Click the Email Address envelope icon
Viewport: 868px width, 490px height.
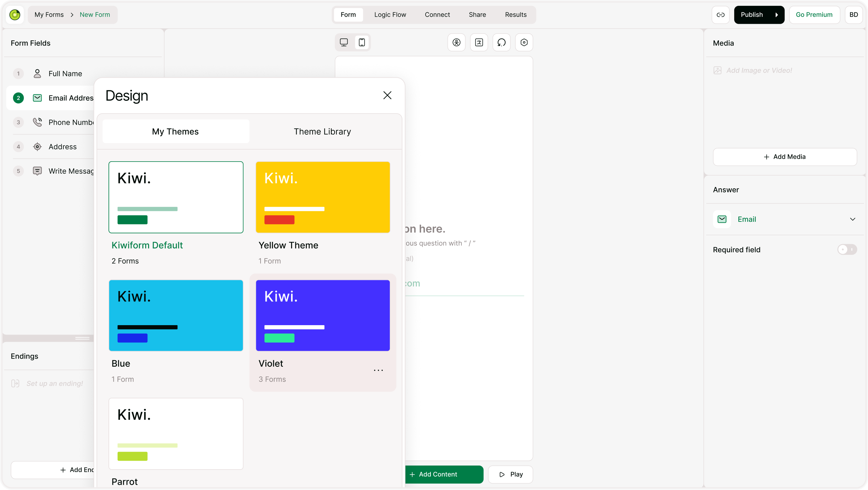pos(37,98)
